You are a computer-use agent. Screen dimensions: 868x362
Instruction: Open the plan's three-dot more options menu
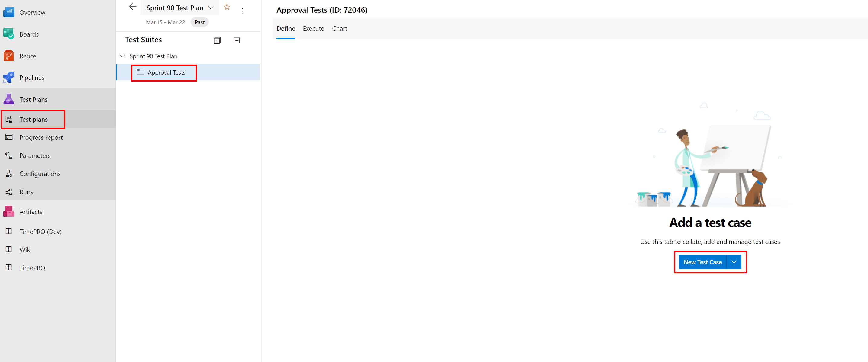coord(242,11)
